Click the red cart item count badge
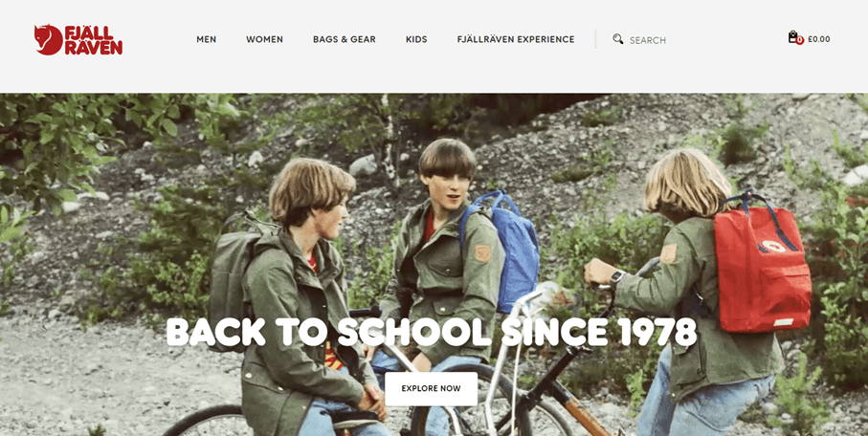This screenshot has height=436, width=868. click(800, 41)
